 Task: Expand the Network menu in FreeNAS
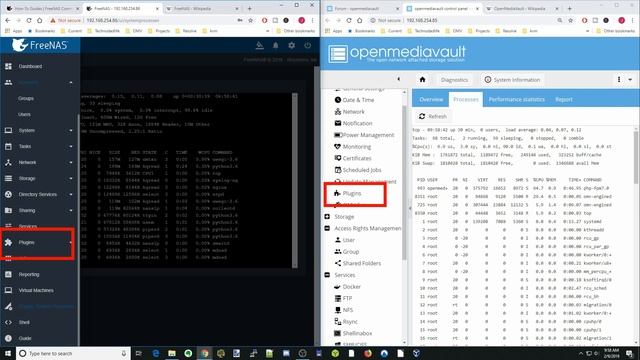click(x=71, y=162)
